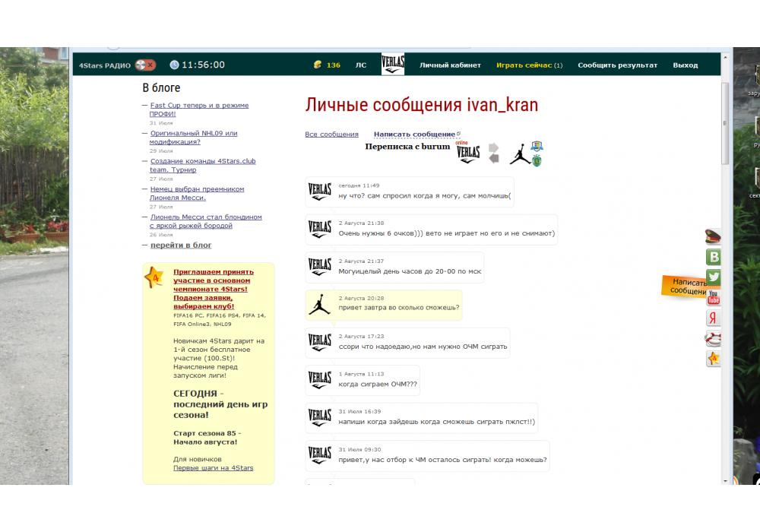Open Сообщить результат menu item

tap(617, 65)
